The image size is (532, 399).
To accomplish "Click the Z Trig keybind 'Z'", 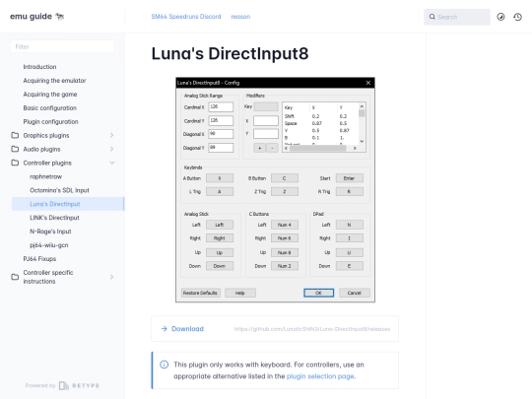I will click(285, 192).
